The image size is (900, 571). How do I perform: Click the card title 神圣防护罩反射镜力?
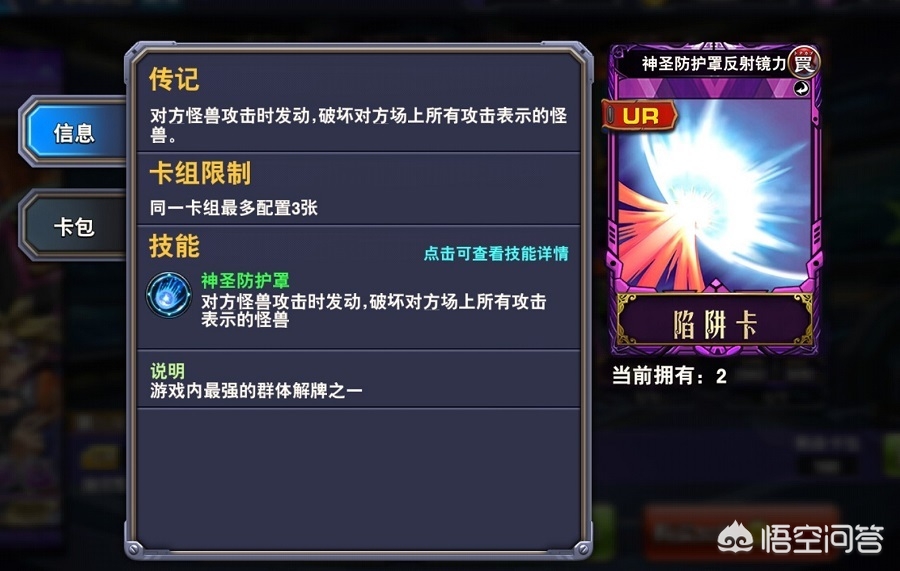pos(713,64)
